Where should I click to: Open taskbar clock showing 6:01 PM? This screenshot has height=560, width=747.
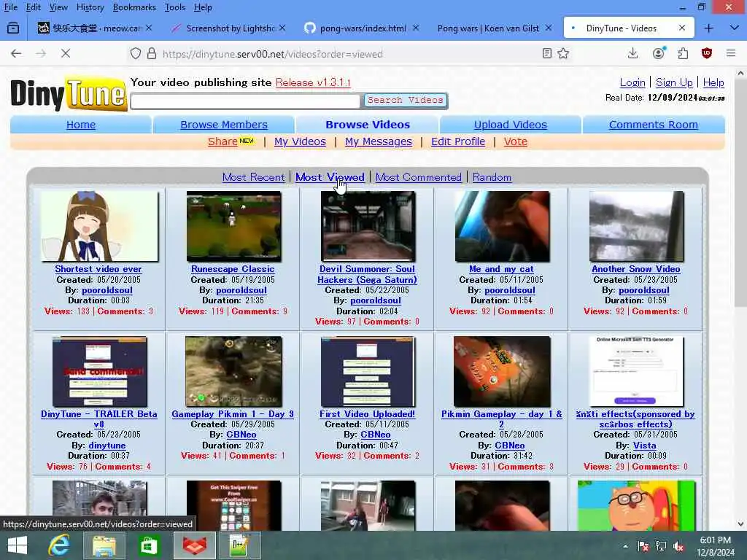click(715, 546)
